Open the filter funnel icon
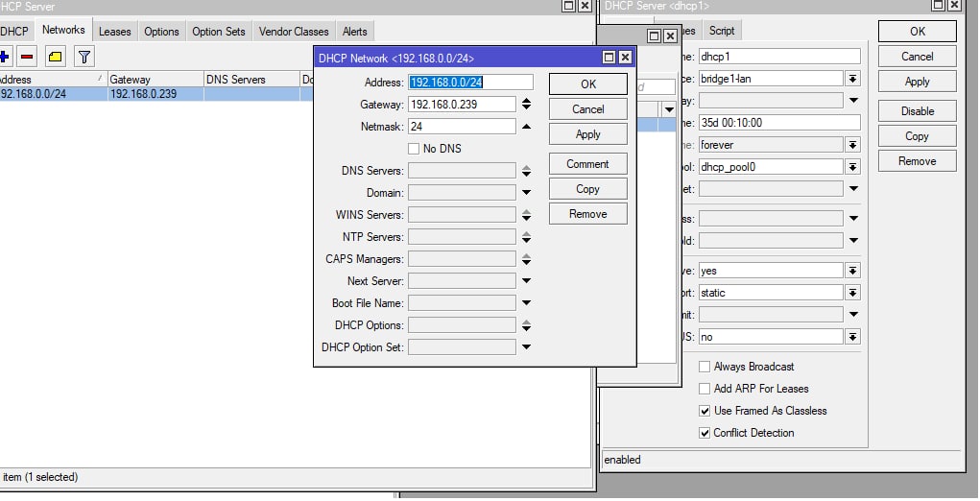Image resolution: width=980 pixels, height=501 pixels. click(x=84, y=57)
